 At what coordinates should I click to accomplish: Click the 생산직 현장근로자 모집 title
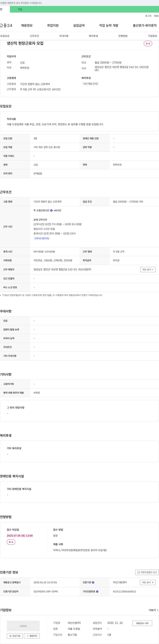click(x=25, y=43)
